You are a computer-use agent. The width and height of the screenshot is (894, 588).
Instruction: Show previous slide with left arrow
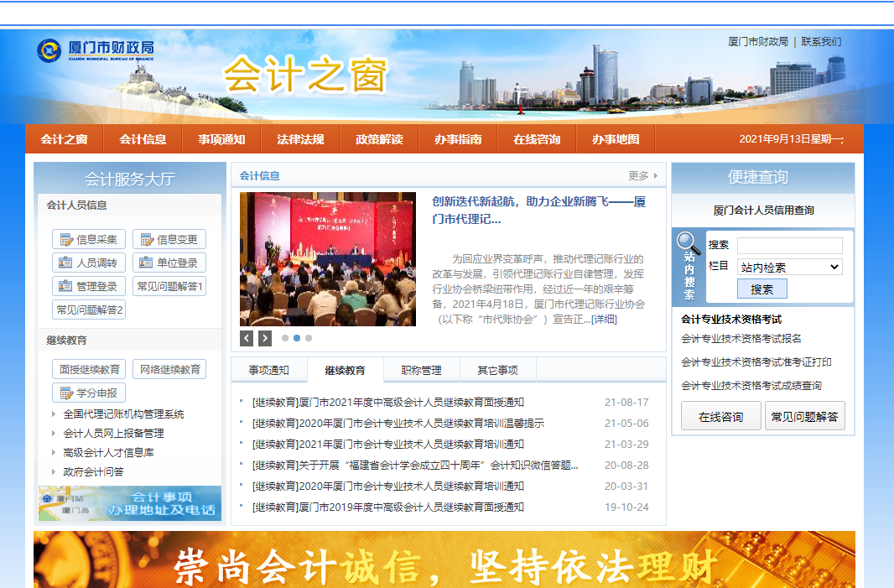pos(247,338)
